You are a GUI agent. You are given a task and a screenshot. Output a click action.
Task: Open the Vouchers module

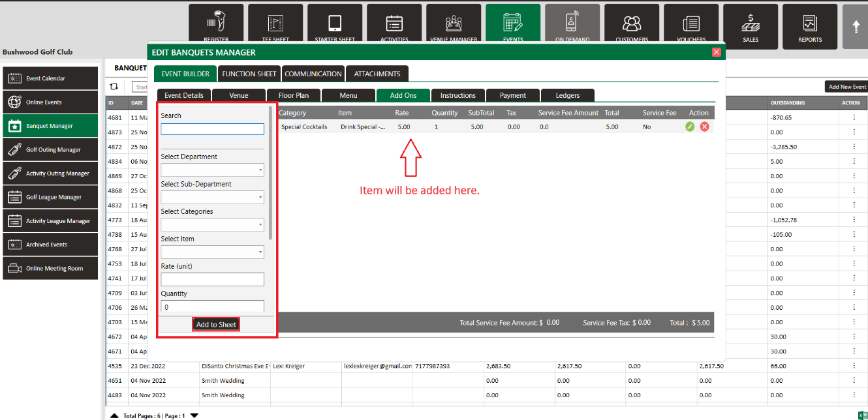point(691,26)
